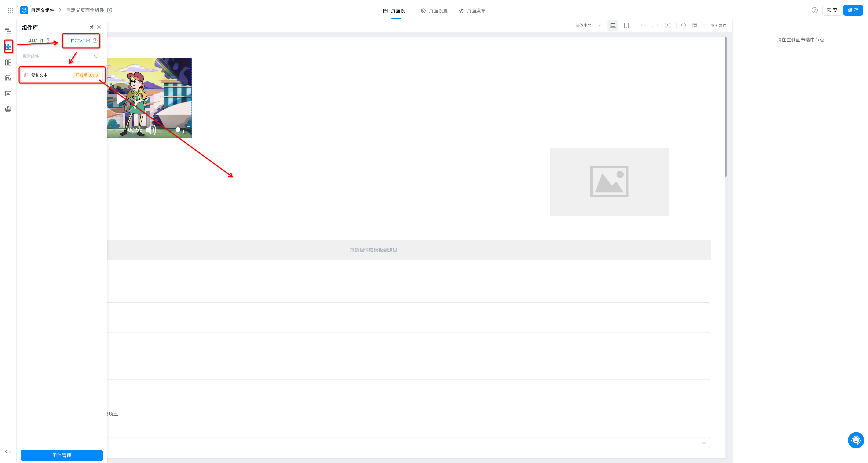Switch to mobile preview mode

pyautogui.click(x=626, y=26)
